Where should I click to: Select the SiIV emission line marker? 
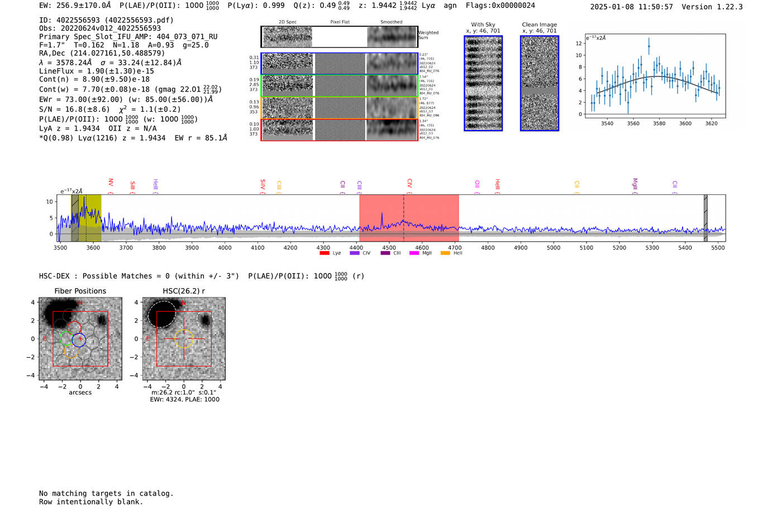pyautogui.click(x=263, y=186)
